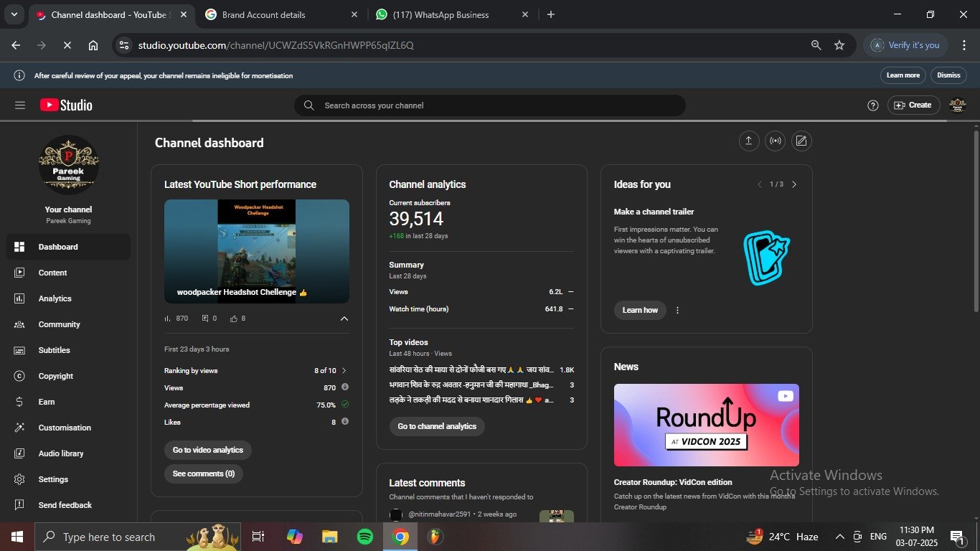Click the Audio library icon

pos(19,453)
